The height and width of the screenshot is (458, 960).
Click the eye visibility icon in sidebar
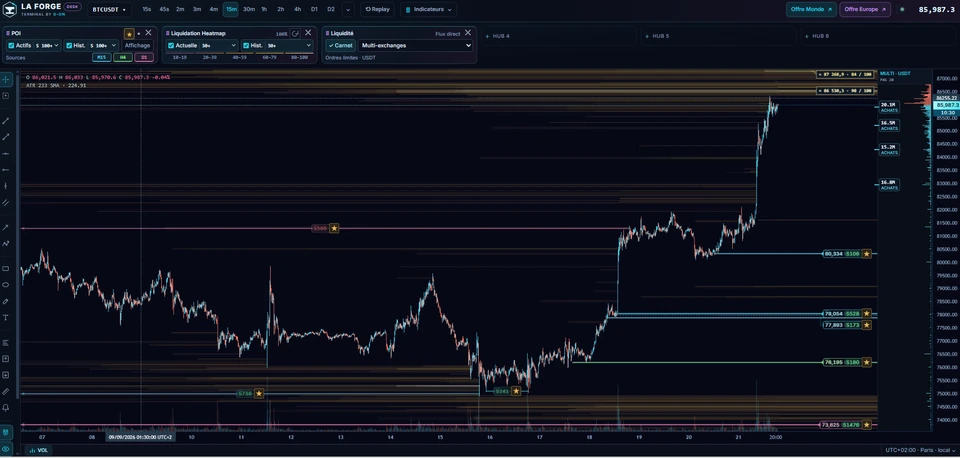[6, 449]
